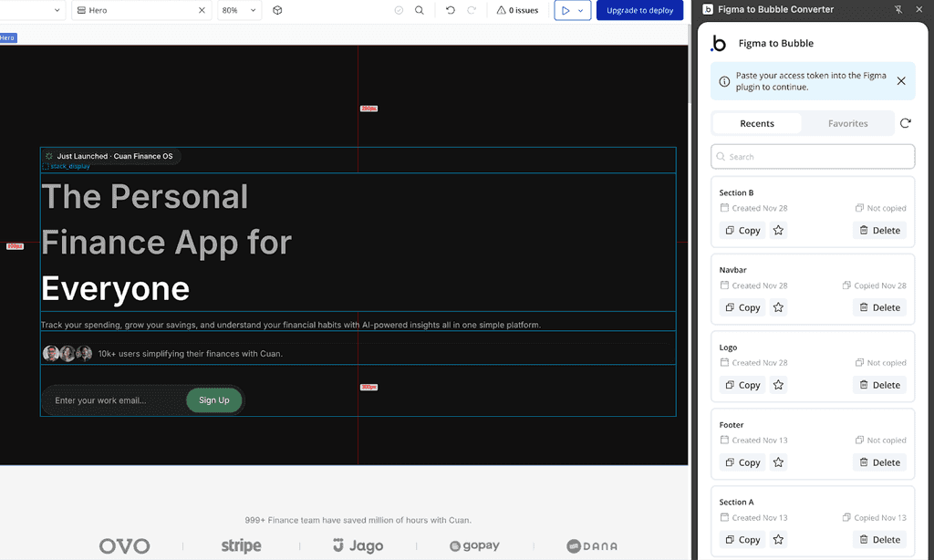Image resolution: width=934 pixels, height=560 pixels.
Task: Close the Figma to Bubble Converter panel
Action: pos(919,9)
